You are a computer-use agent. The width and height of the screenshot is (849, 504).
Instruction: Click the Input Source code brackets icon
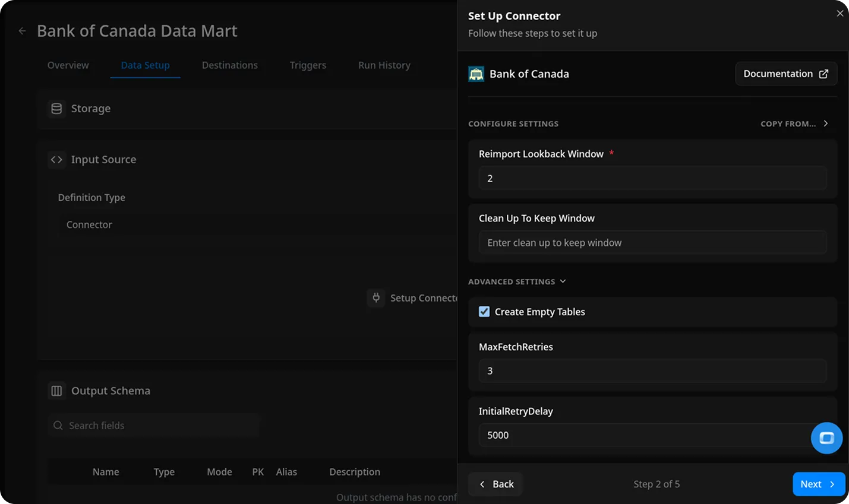coord(56,160)
